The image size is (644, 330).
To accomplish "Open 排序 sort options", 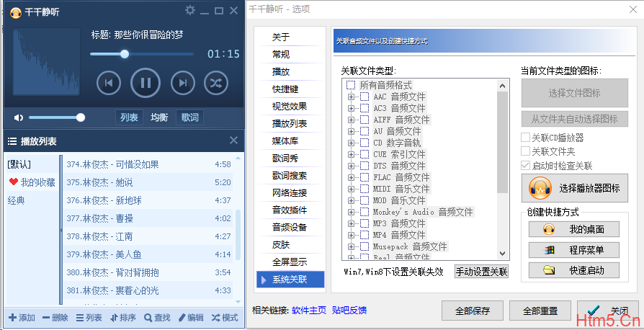I will coord(122,318).
